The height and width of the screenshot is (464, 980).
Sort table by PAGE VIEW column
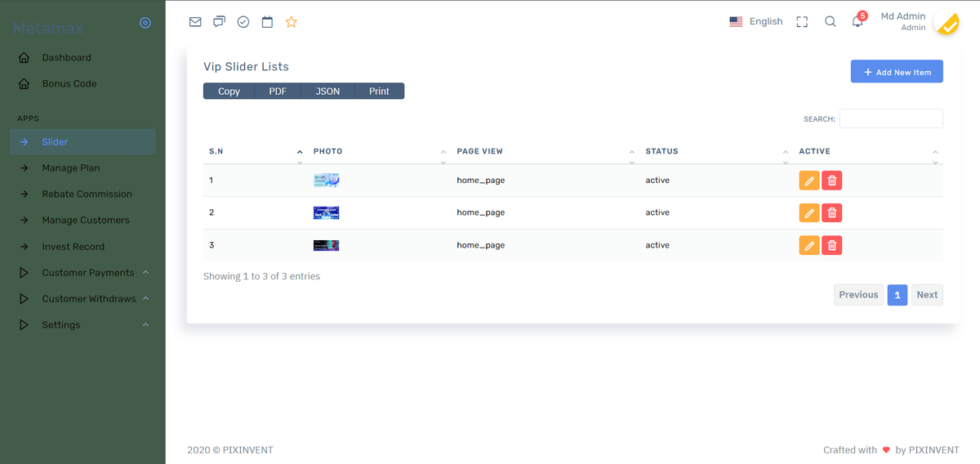tap(545, 152)
